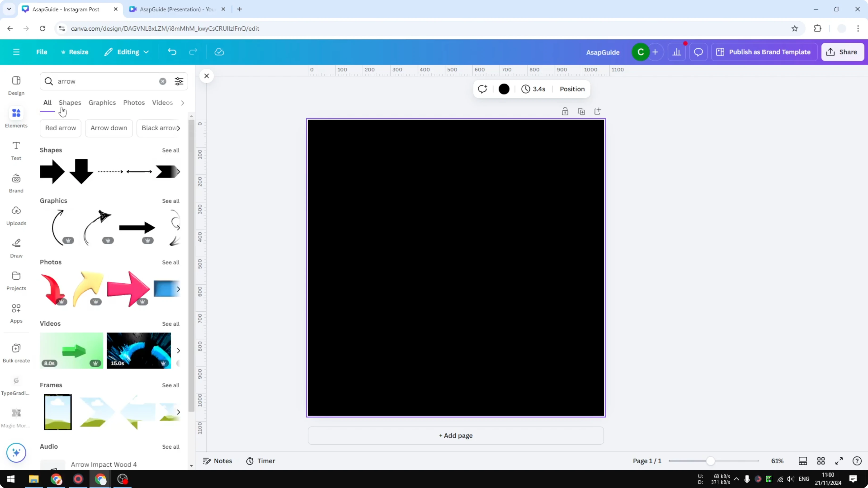
Task: Duplicate the current page
Action: coord(582,111)
